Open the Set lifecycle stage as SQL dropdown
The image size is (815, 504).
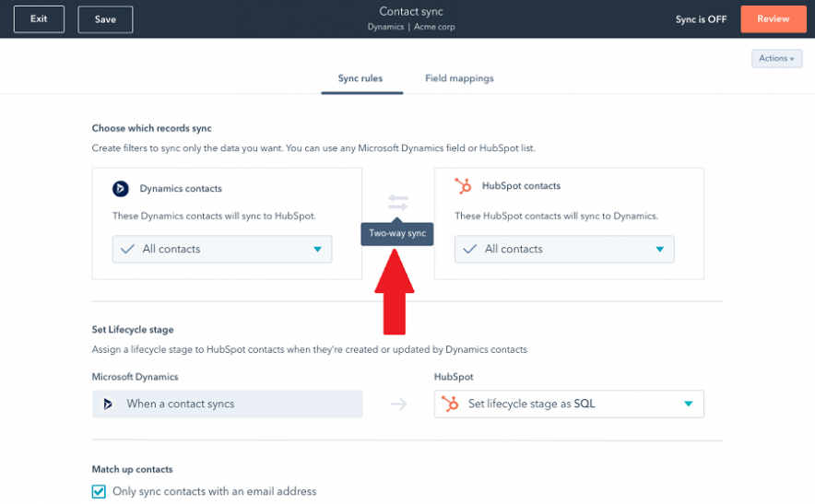click(569, 404)
